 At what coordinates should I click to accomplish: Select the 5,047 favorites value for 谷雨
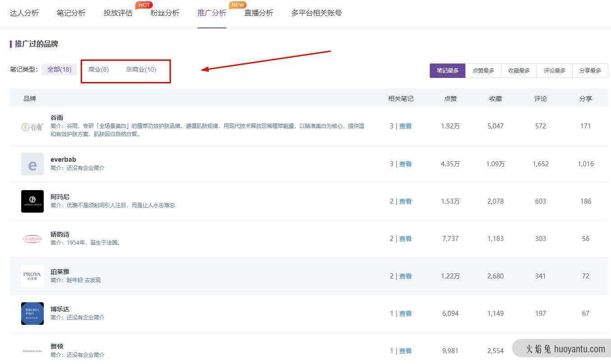pyautogui.click(x=496, y=126)
